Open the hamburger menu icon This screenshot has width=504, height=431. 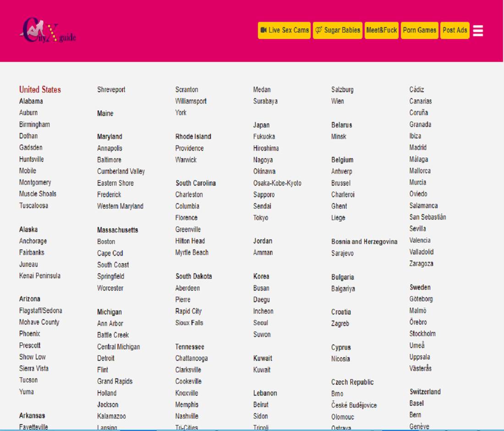pos(478,31)
